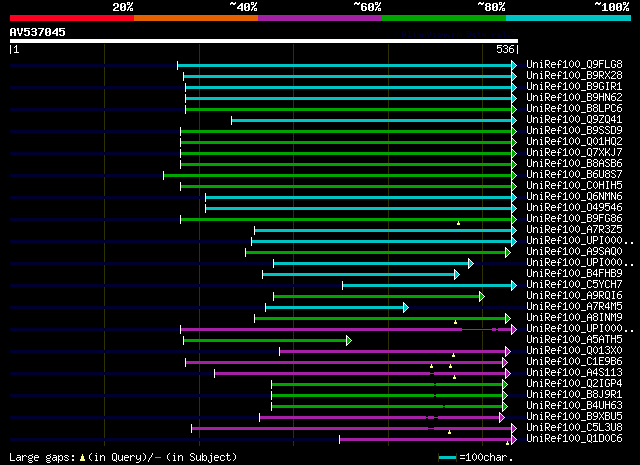
Task: Click the cyan alignment bar of Q9FLG8
Action: click(345, 65)
